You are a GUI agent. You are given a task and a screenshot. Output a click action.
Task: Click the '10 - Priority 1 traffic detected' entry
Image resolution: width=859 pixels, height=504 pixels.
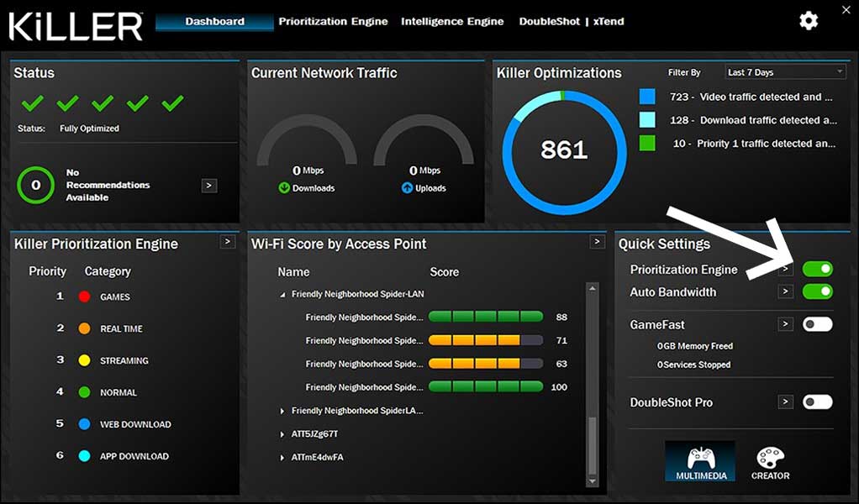click(755, 144)
